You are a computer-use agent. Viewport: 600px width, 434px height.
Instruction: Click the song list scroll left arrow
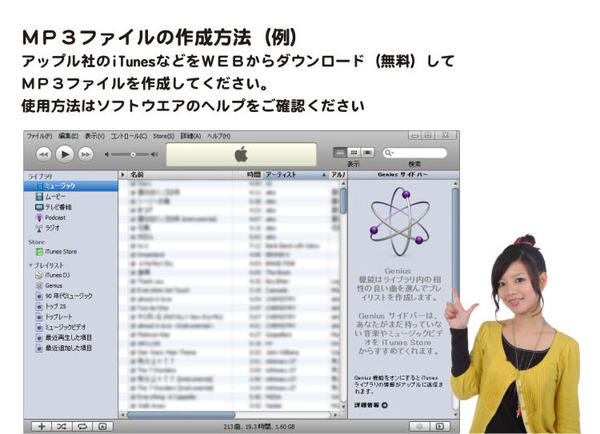(122, 415)
